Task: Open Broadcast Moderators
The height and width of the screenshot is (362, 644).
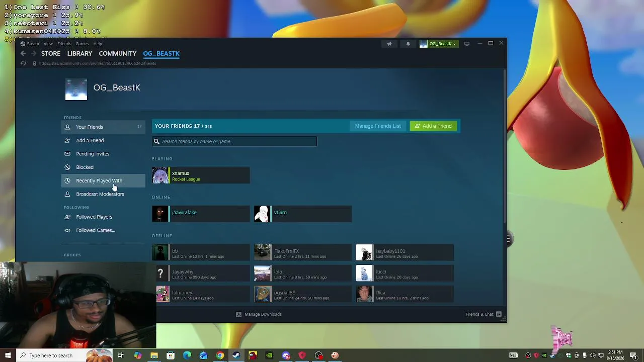Action: click(104, 194)
